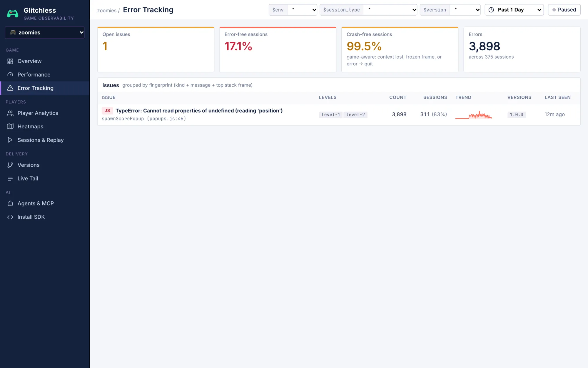Expand the Past 1 Day time range
Screen dimensions: 588x368
click(x=514, y=10)
